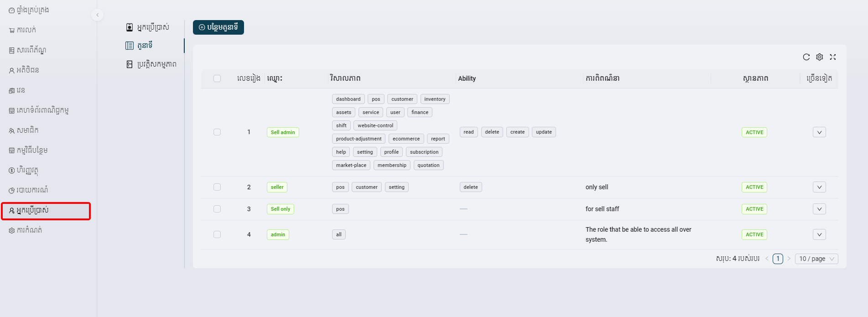Click the Sell only role name tag
The height and width of the screenshot is (317, 868).
[280, 209]
